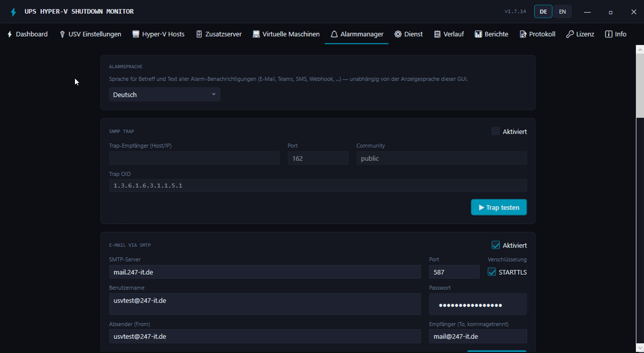Click the USV Einstellungen plug icon

(x=62, y=34)
